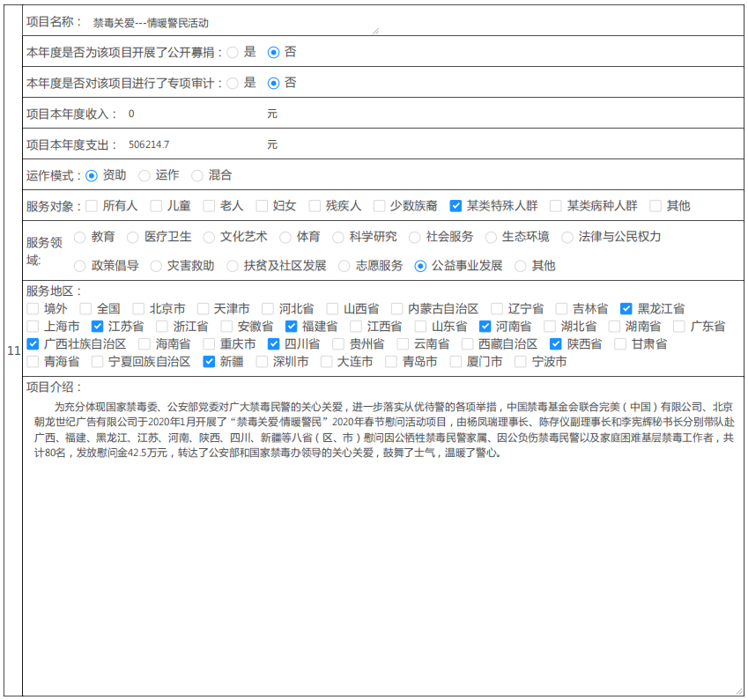The image size is (748, 700).
Task: Select 教育 service field radio
Action: click(x=80, y=237)
